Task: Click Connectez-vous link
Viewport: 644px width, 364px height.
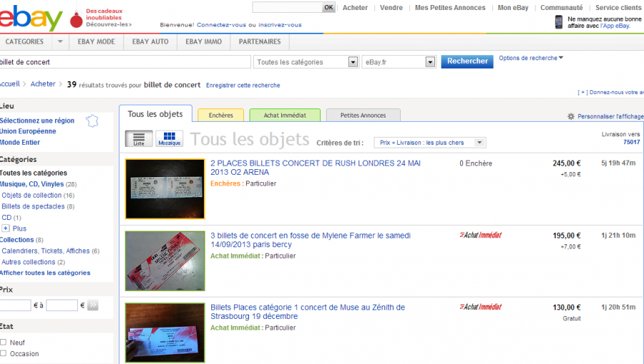Action: 221,24
